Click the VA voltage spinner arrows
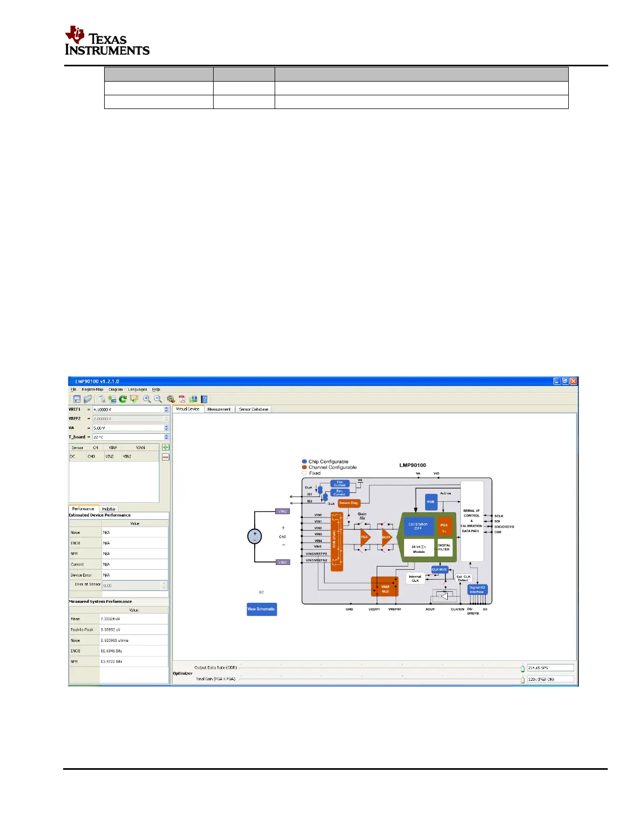This screenshot has width=644, height=834. click(167, 428)
